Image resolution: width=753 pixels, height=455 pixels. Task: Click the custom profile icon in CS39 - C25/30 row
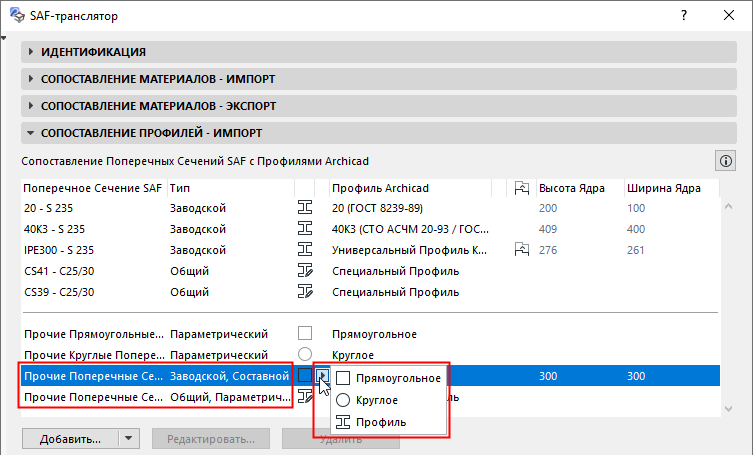point(305,292)
